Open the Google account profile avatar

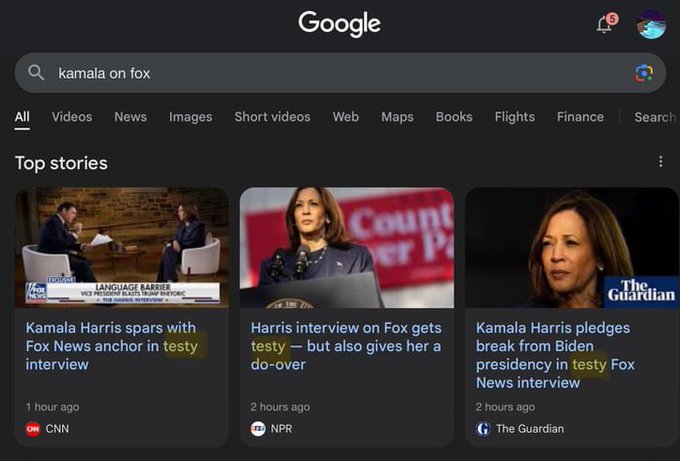651,24
